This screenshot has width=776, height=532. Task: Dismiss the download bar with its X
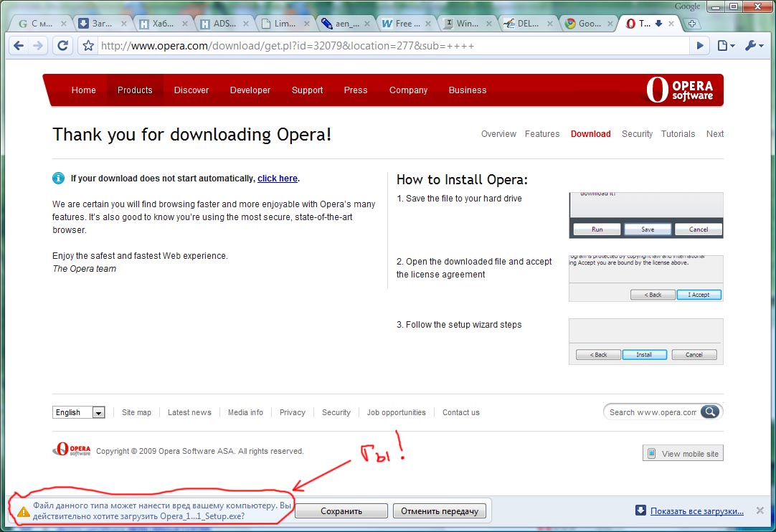click(x=760, y=510)
